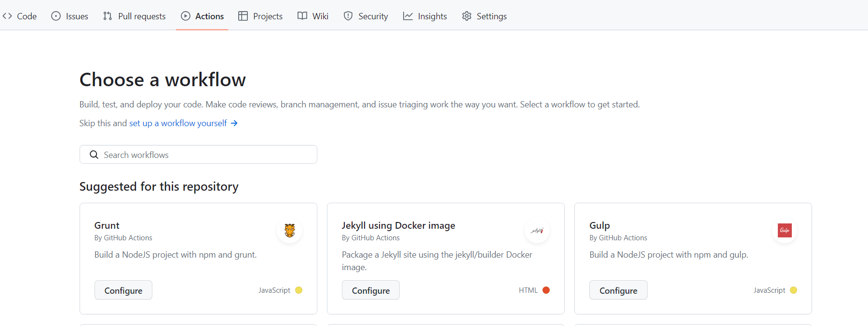Click the Choose a workflow heading
This screenshot has width=868, height=326.
pos(163,79)
